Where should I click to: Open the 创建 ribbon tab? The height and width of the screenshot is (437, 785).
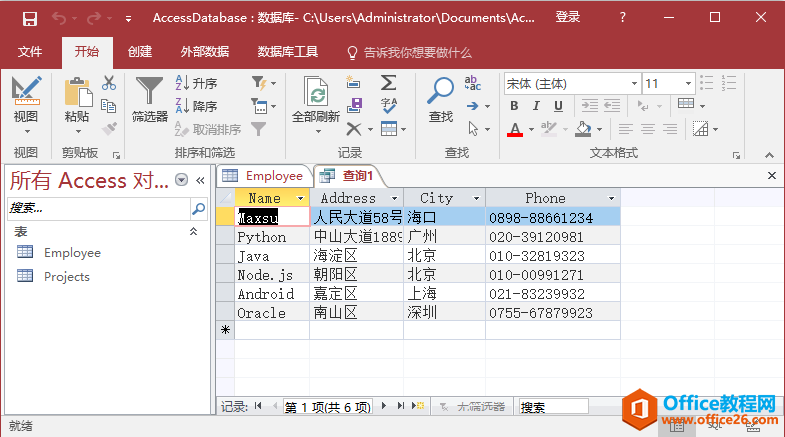(140, 52)
